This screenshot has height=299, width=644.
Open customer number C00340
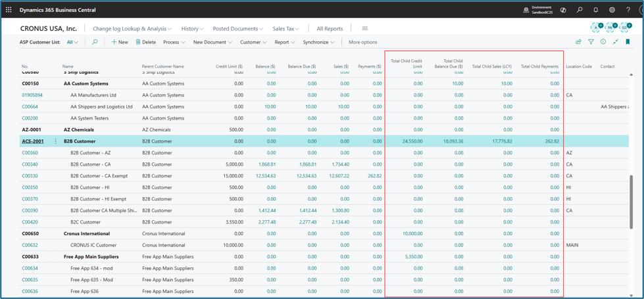[30, 164]
